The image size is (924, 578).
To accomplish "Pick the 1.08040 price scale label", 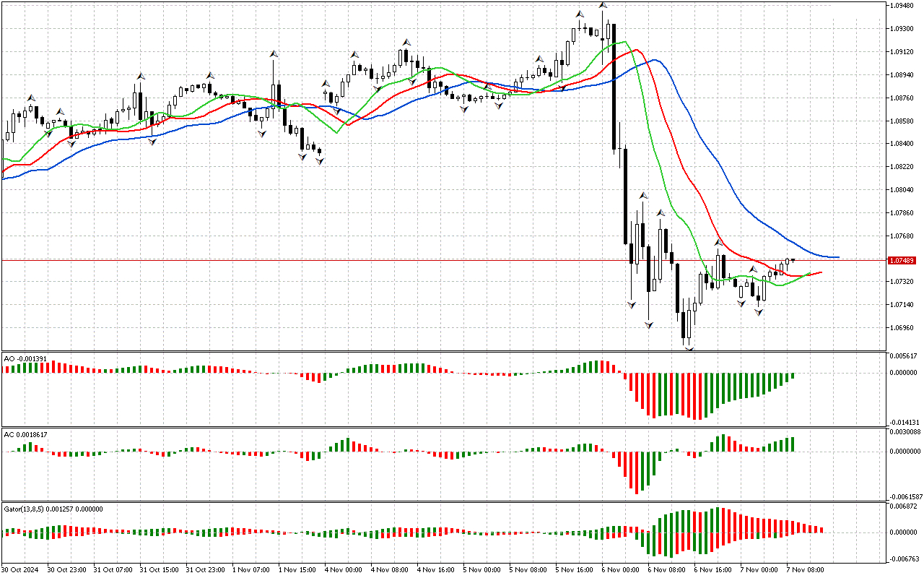I will pyautogui.click(x=903, y=190).
